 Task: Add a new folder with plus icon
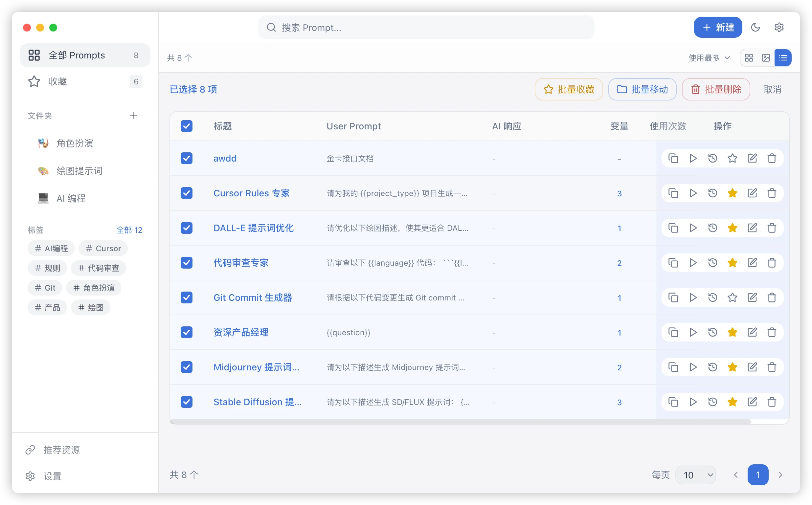(133, 116)
